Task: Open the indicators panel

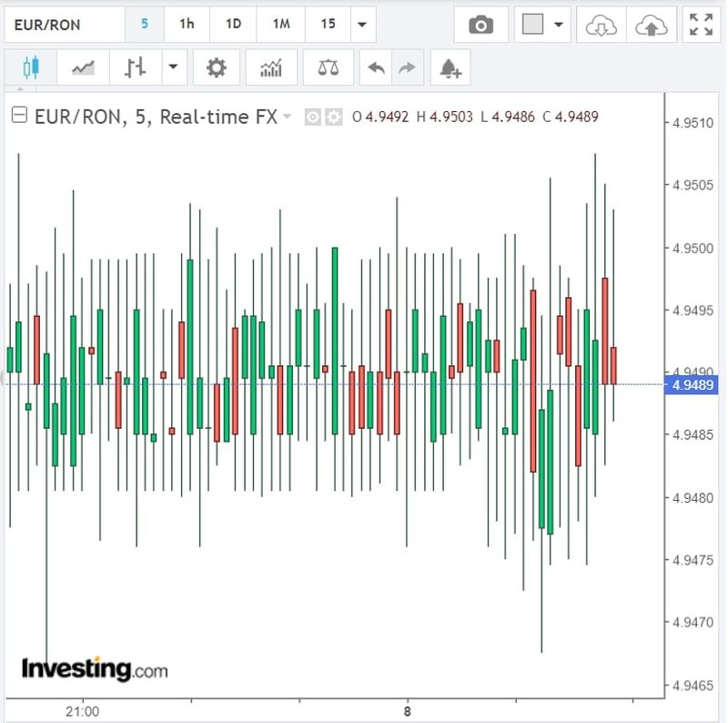Action: click(x=271, y=67)
